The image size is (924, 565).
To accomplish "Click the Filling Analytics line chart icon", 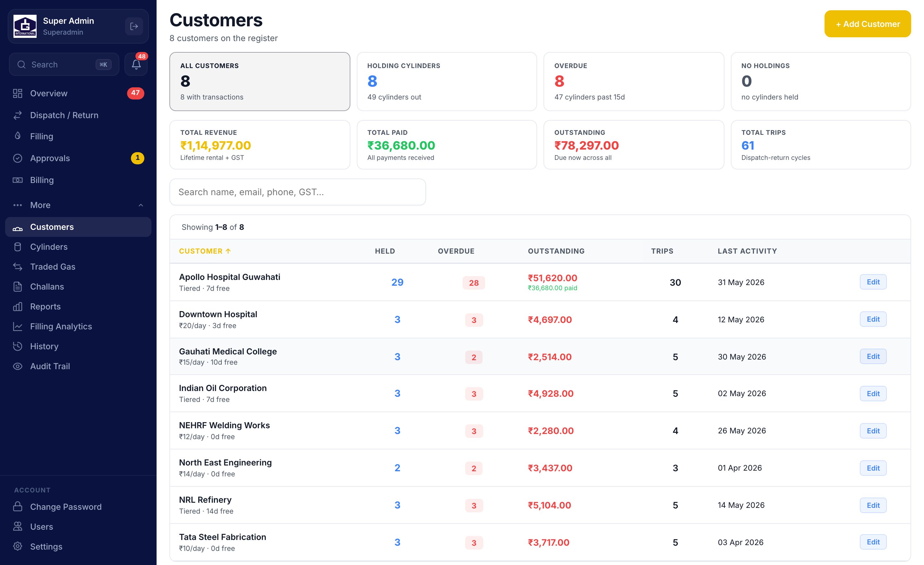I will [x=18, y=326].
